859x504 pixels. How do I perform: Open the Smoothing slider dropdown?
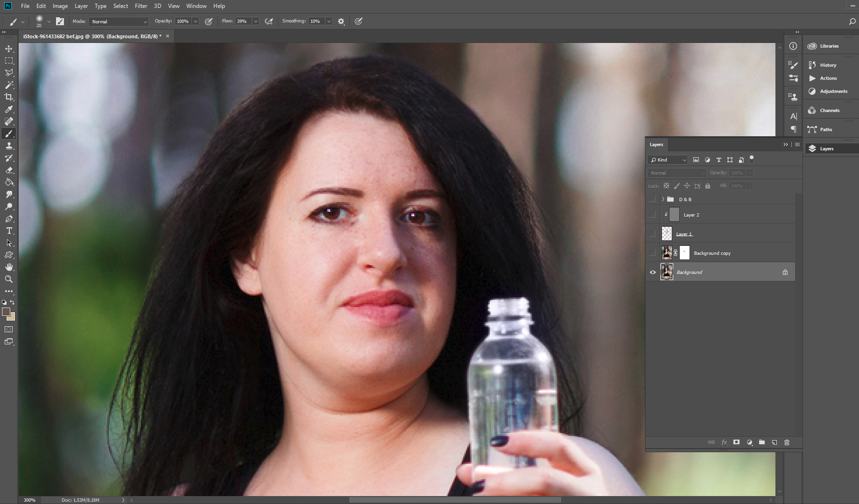(329, 21)
